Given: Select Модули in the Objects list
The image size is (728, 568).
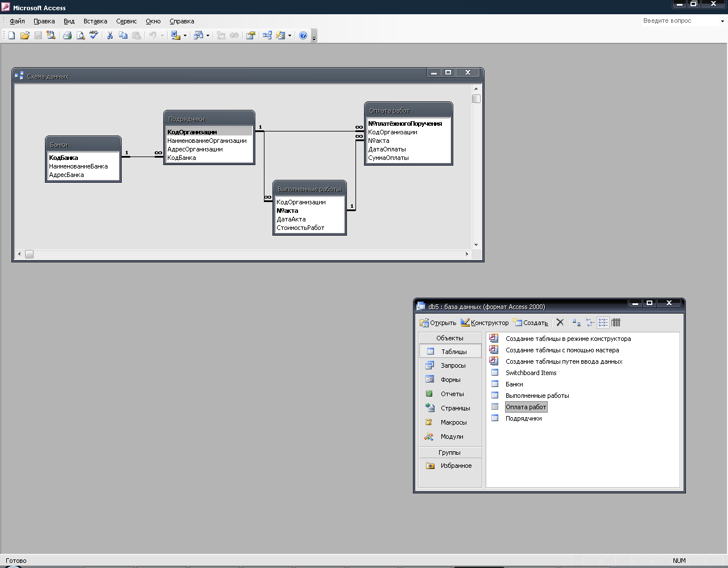Looking at the screenshot, I should [x=450, y=437].
